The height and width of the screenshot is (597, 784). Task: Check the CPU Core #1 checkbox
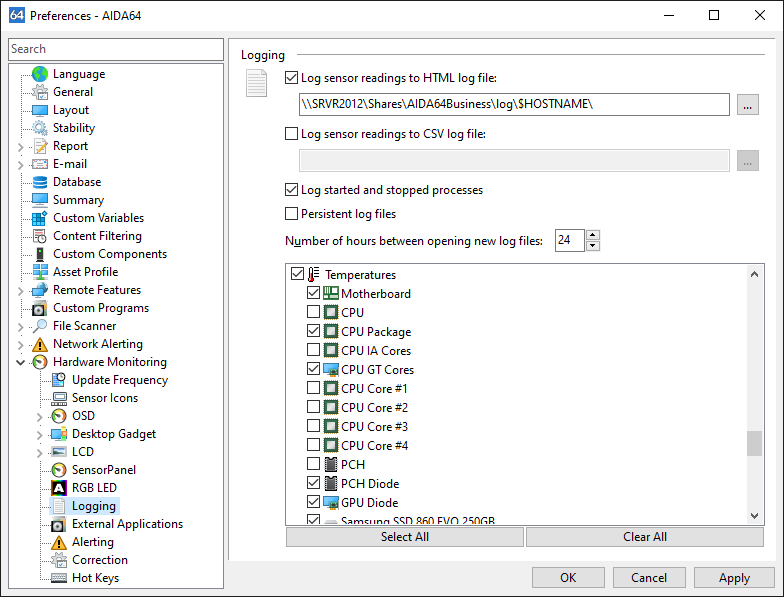(314, 388)
